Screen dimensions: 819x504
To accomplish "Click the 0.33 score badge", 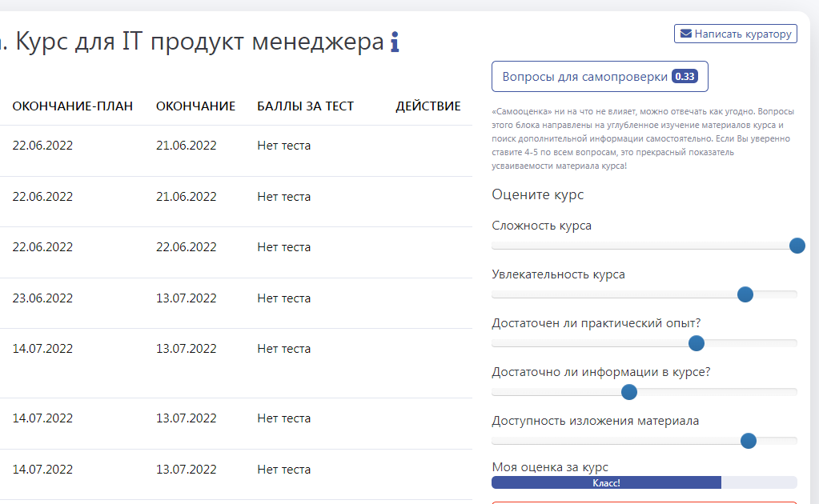I will point(685,77).
